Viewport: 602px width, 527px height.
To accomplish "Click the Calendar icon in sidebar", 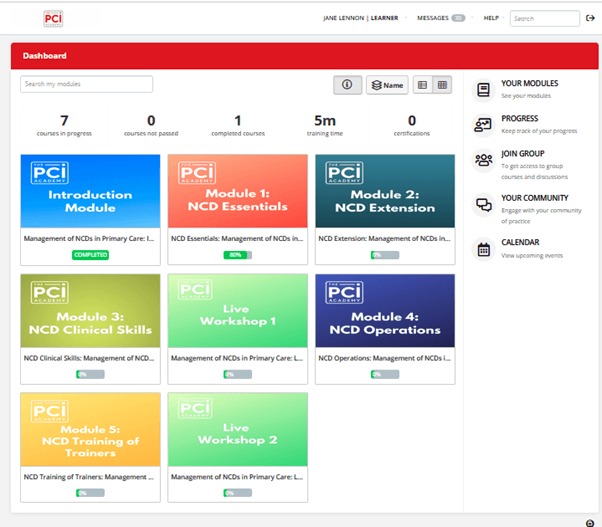I will pos(484,249).
